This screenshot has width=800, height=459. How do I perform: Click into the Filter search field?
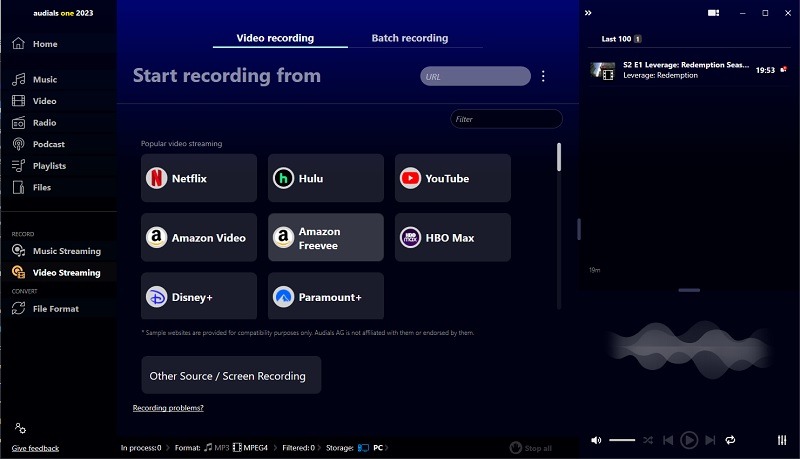tap(506, 119)
